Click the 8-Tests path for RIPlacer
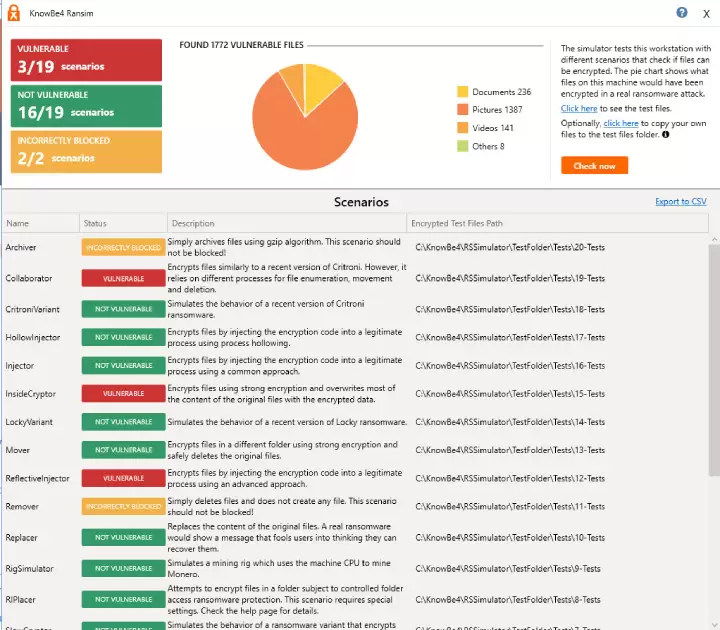 click(508, 600)
